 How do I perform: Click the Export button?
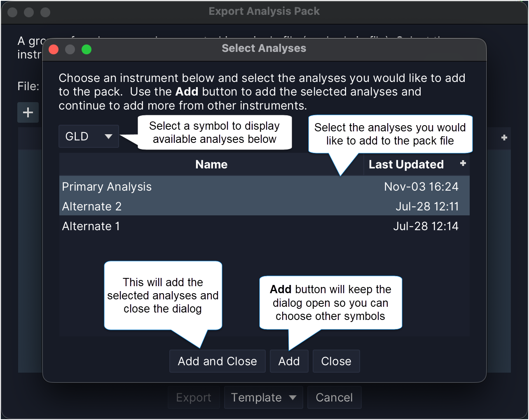193,397
